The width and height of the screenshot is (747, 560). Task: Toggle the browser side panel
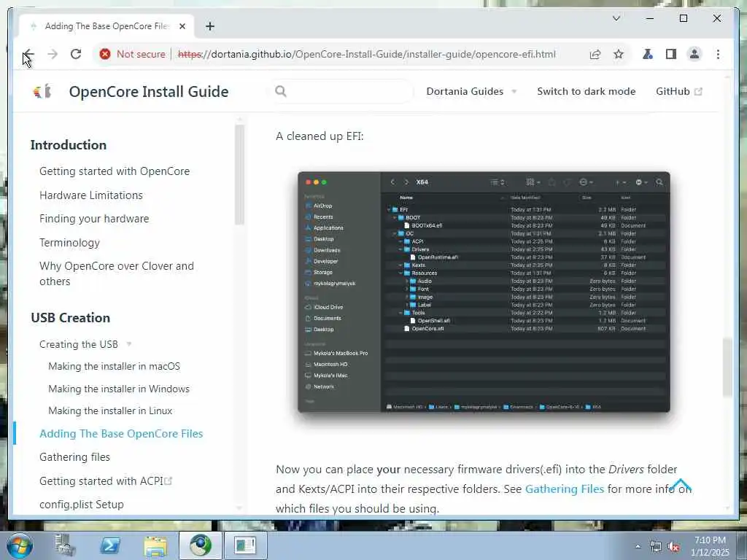[671, 54]
